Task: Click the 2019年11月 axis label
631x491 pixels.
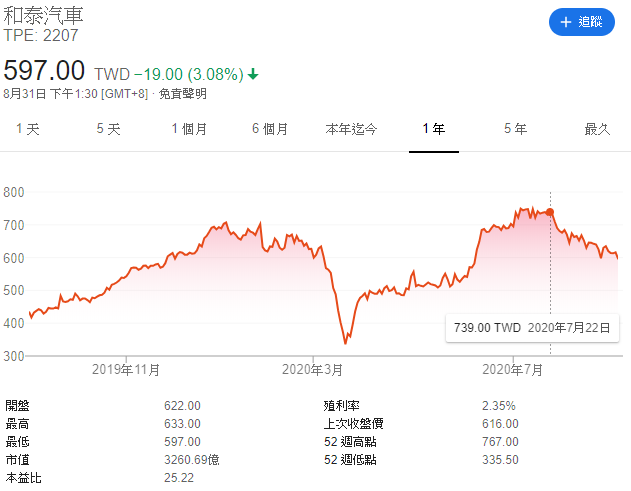Action: [x=126, y=369]
